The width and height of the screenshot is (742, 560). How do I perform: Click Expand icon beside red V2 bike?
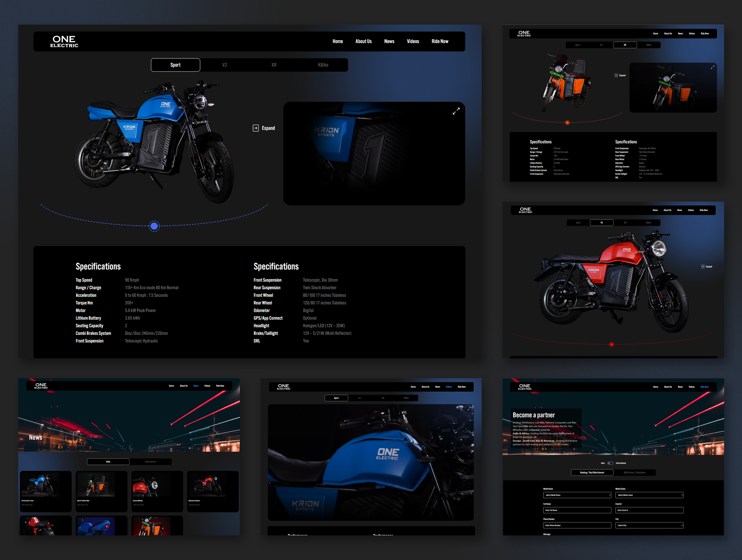click(x=703, y=267)
